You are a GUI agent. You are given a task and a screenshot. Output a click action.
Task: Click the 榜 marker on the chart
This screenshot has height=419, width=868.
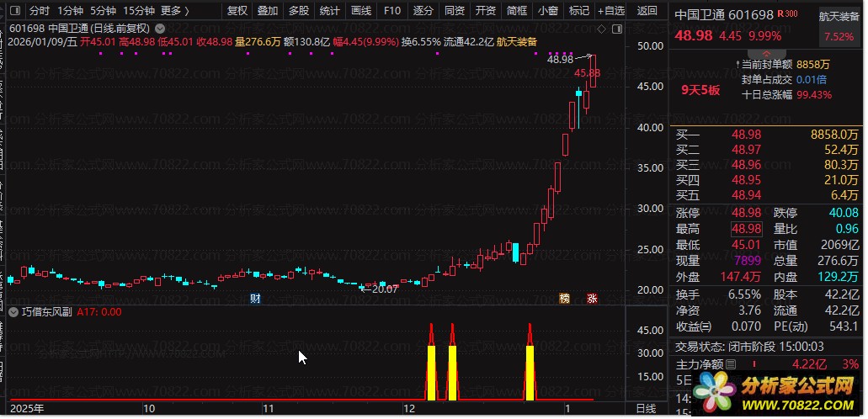[564, 299]
